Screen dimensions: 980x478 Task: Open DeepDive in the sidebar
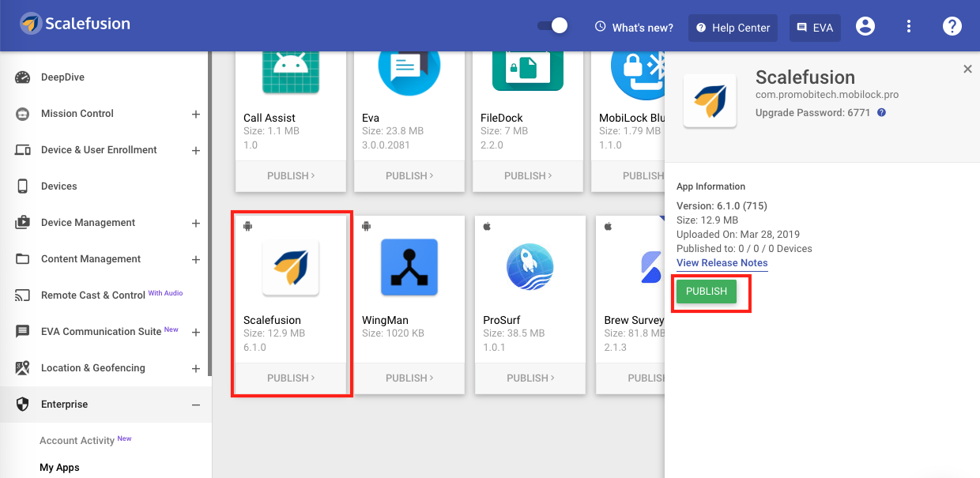pyautogui.click(x=62, y=77)
